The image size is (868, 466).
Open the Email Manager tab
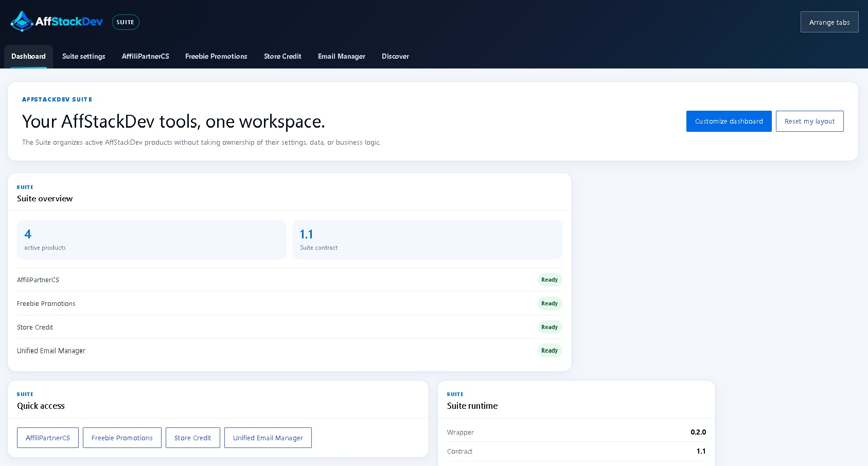coord(342,57)
